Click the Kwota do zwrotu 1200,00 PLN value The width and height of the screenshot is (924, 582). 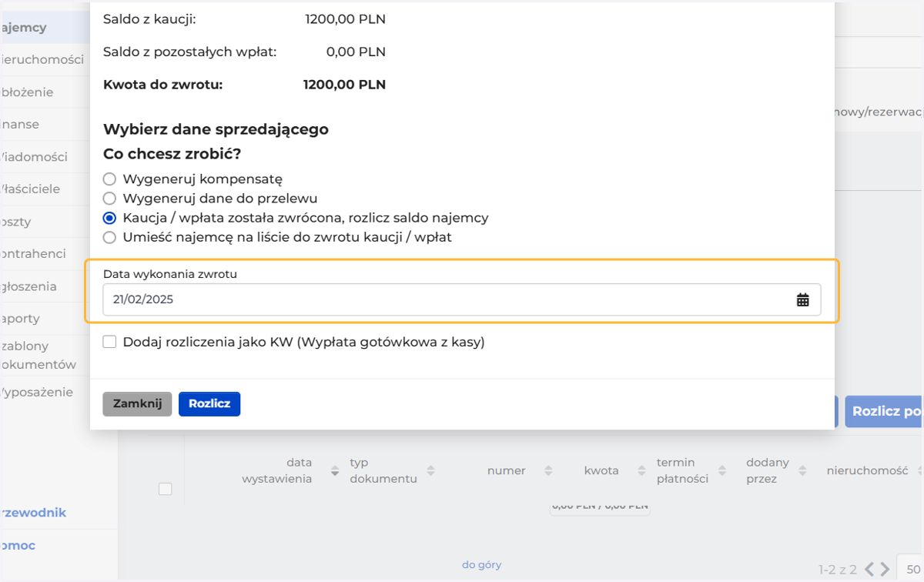point(344,85)
